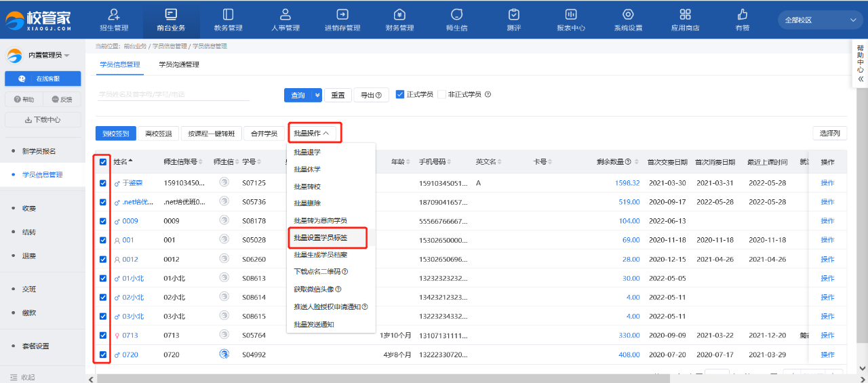Focus the student name search field
The image size is (868, 383).
point(173,94)
